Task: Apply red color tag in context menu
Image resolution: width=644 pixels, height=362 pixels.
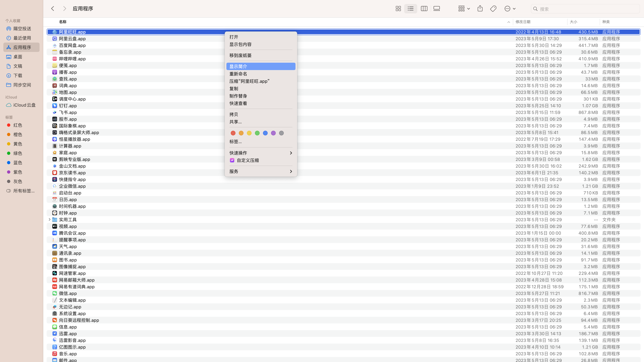Action: point(233,133)
